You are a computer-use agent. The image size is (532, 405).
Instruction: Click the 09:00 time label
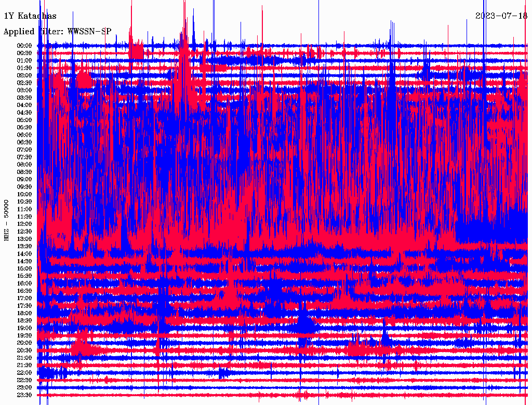24,180
